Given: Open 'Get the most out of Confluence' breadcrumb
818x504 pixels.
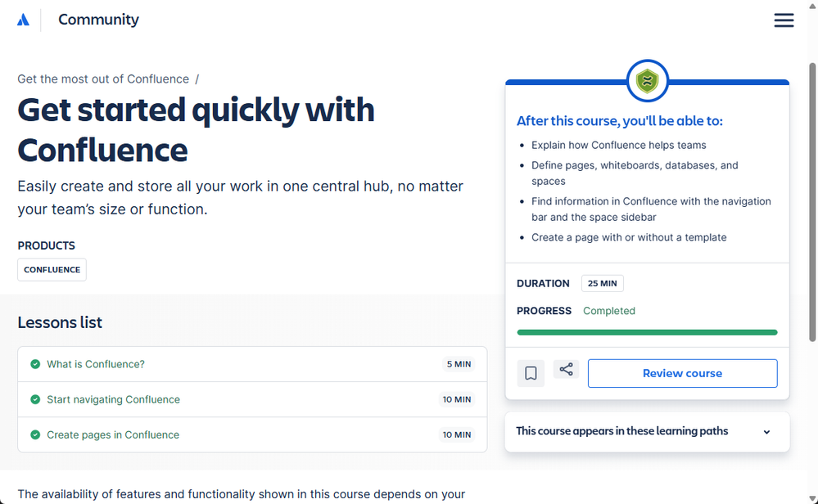Looking at the screenshot, I should click(x=103, y=79).
